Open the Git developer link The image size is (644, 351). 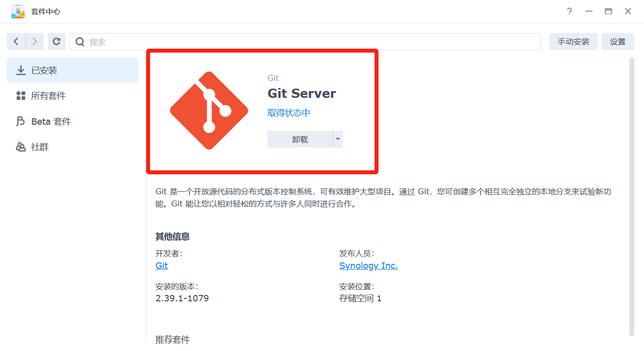coord(162,266)
